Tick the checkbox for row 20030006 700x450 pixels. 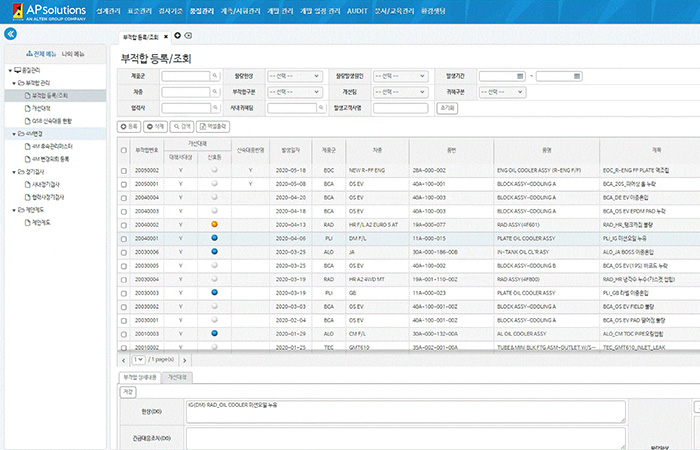(x=124, y=252)
